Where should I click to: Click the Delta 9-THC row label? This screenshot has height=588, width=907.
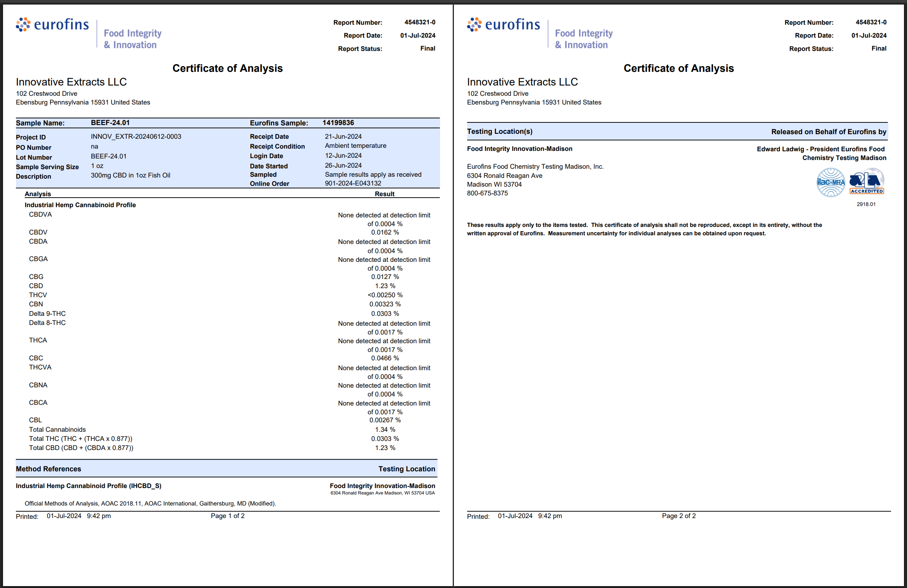(47, 314)
